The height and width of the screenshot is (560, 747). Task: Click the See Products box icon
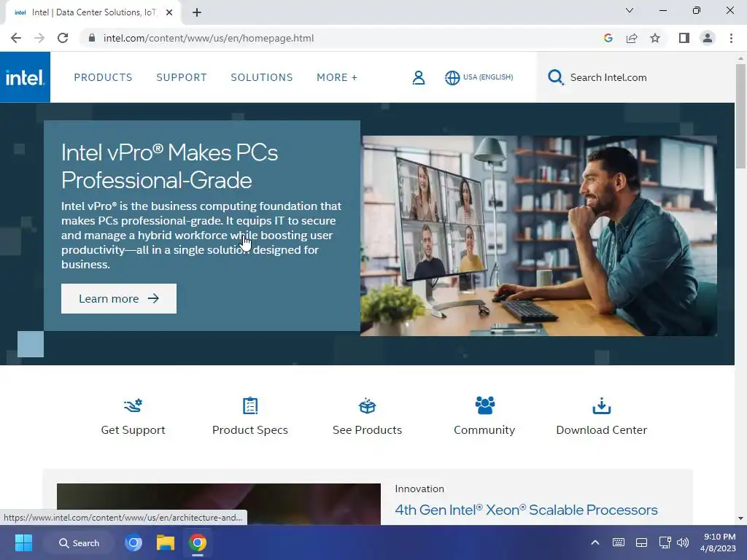[x=367, y=405]
